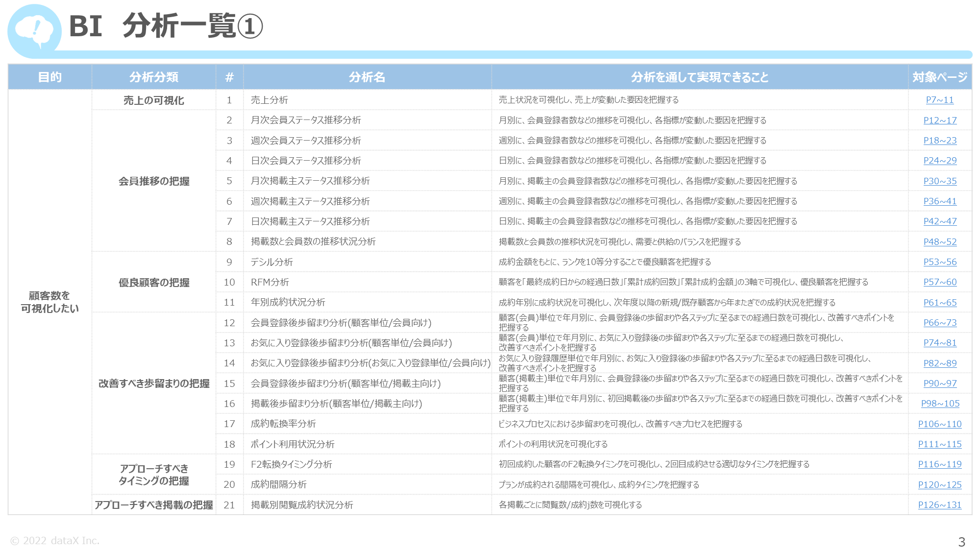Open page link P90~97
The image size is (980, 551).
[940, 383]
